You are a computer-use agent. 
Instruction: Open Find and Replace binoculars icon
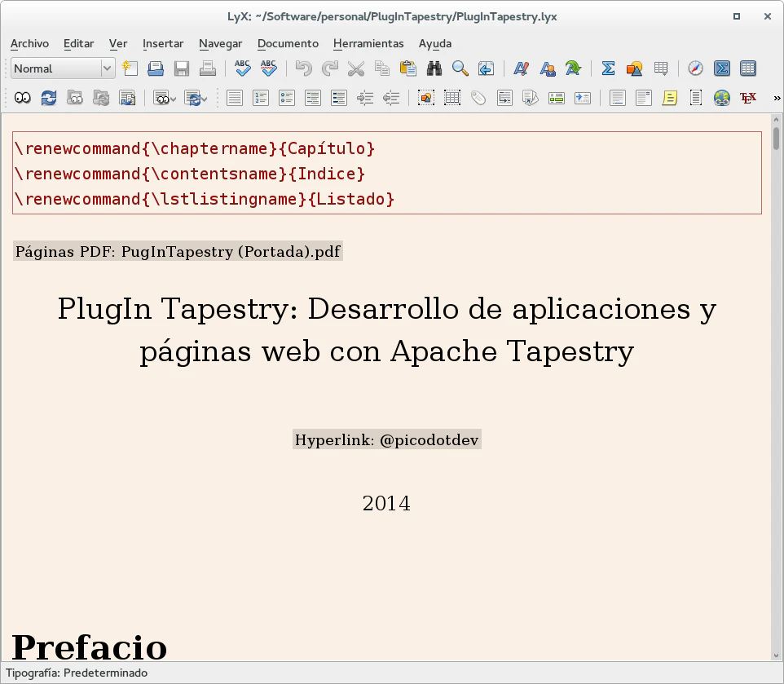click(x=434, y=68)
